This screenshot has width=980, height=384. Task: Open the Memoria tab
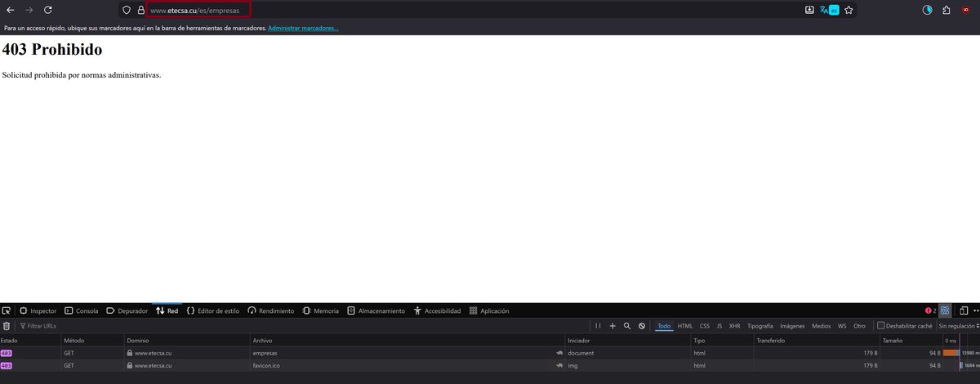point(320,310)
